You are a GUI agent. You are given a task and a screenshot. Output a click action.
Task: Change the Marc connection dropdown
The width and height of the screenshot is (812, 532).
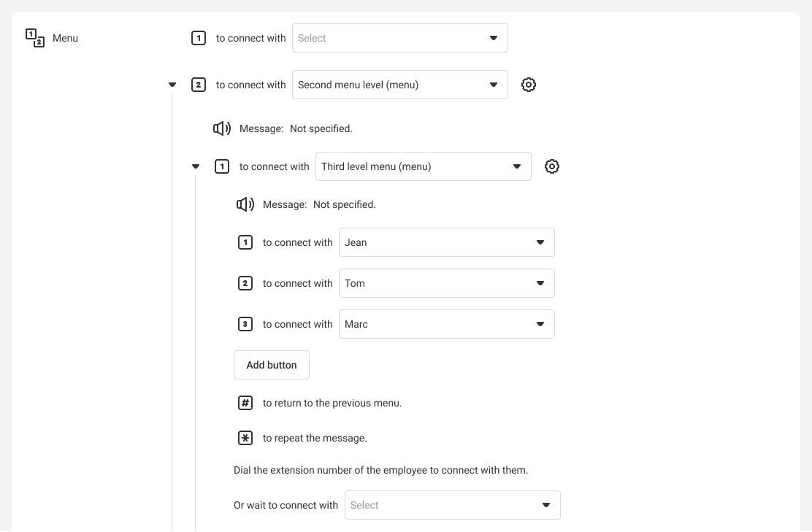click(x=446, y=324)
